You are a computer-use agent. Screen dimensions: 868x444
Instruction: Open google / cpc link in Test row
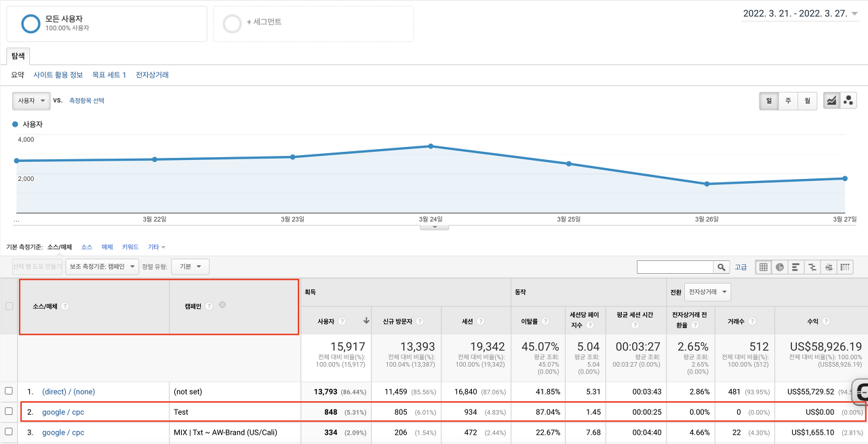63,411
